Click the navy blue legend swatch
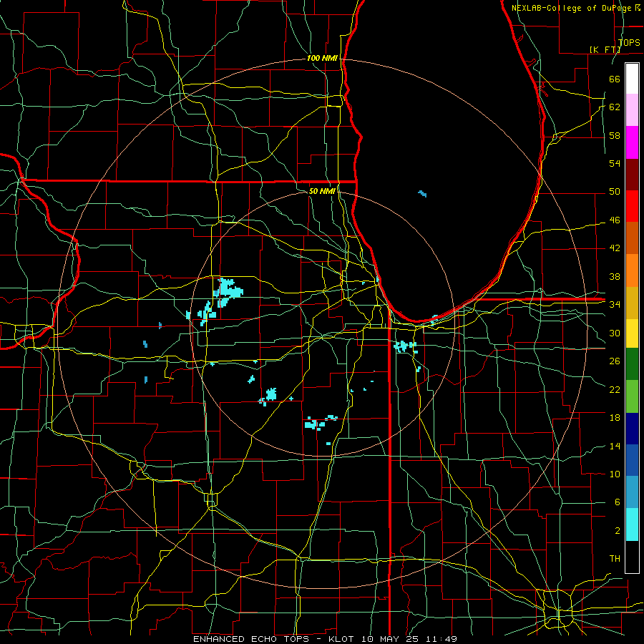 632,429
